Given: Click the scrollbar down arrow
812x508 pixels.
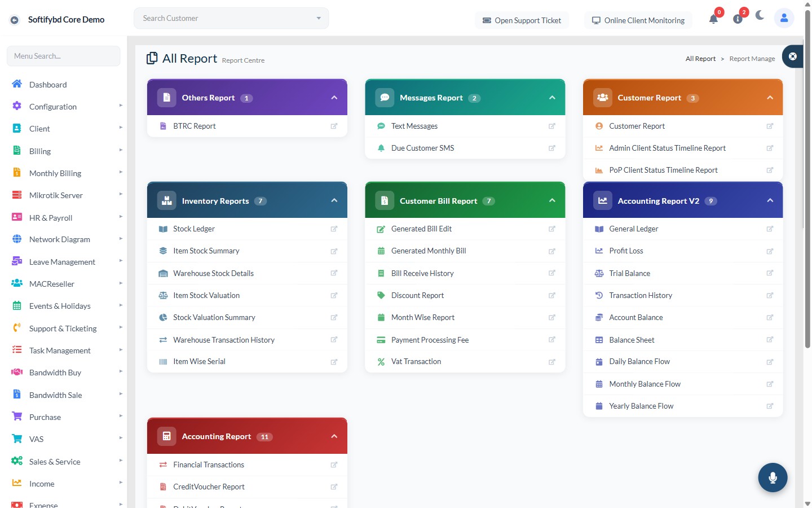Looking at the screenshot, I should [x=807, y=503].
